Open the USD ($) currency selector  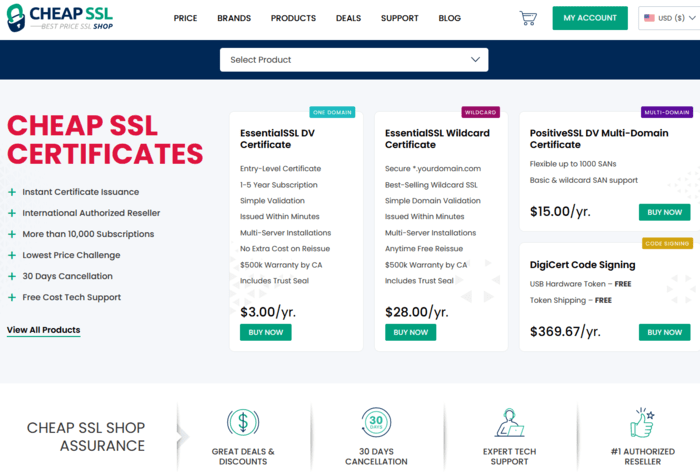669,18
